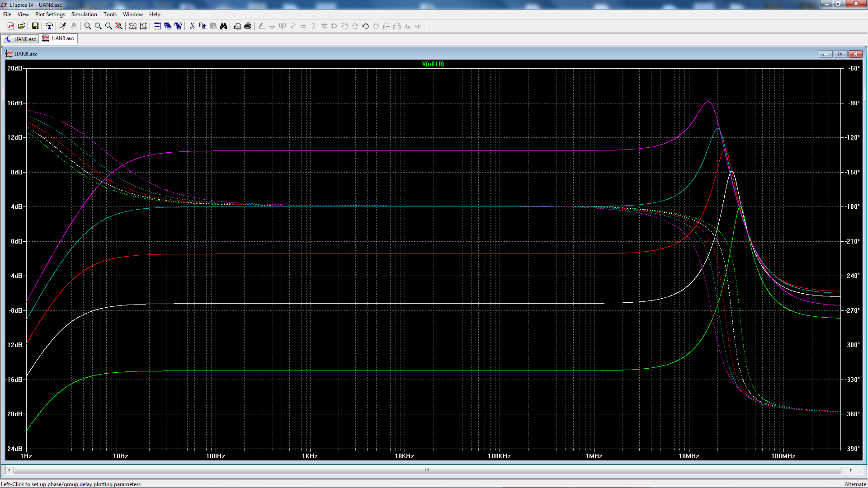Screen dimensions: 868x488
Task: Click the Print icon in toolbar
Action: click(x=248, y=26)
